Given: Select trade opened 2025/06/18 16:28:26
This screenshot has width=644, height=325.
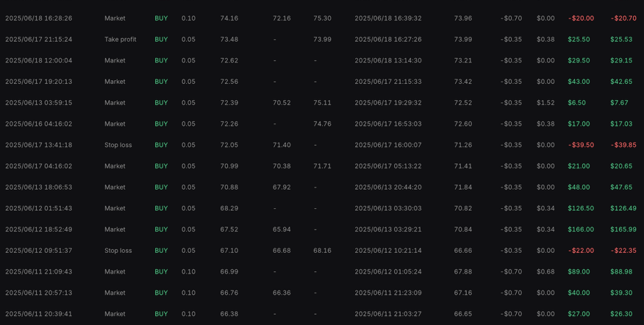Looking at the screenshot, I should point(322,18).
